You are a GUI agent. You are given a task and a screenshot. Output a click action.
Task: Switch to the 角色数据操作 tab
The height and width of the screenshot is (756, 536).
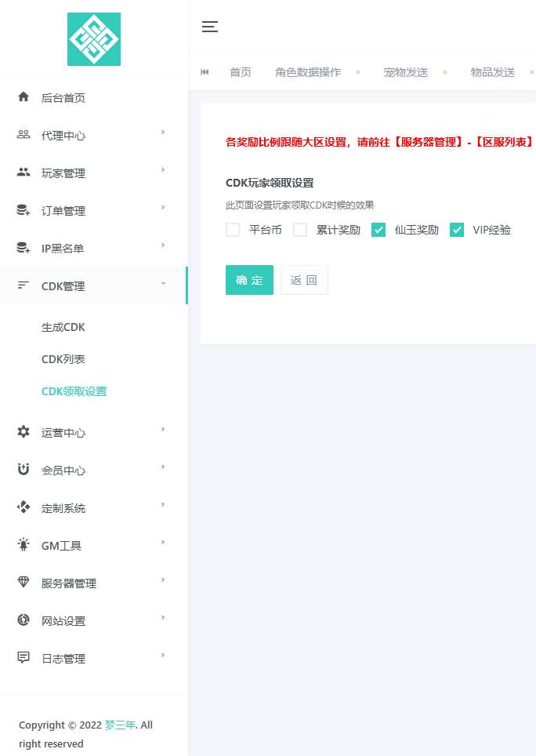click(308, 72)
